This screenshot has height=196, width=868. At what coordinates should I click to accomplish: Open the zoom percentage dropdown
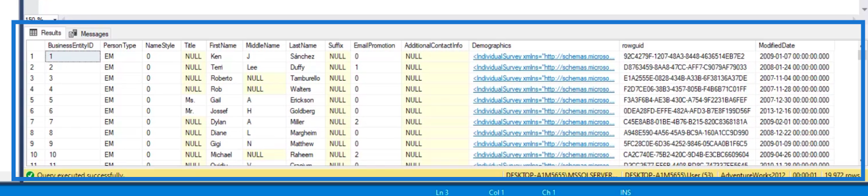coord(55,19)
